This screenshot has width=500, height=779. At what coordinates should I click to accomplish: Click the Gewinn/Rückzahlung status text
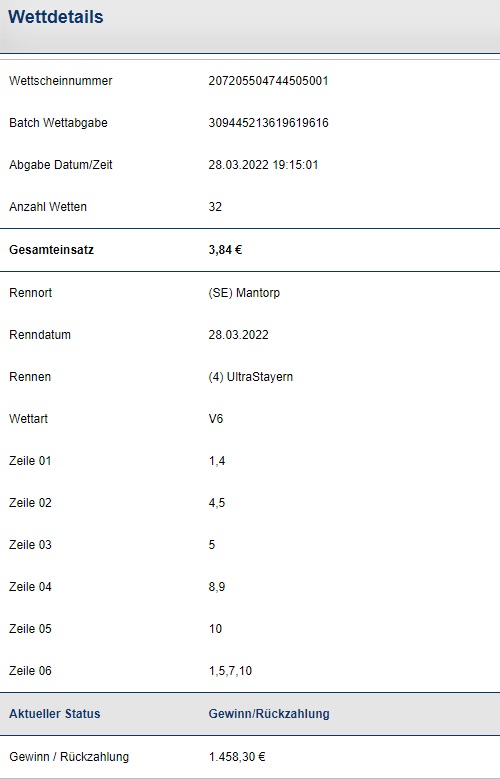click(x=269, y=713)
